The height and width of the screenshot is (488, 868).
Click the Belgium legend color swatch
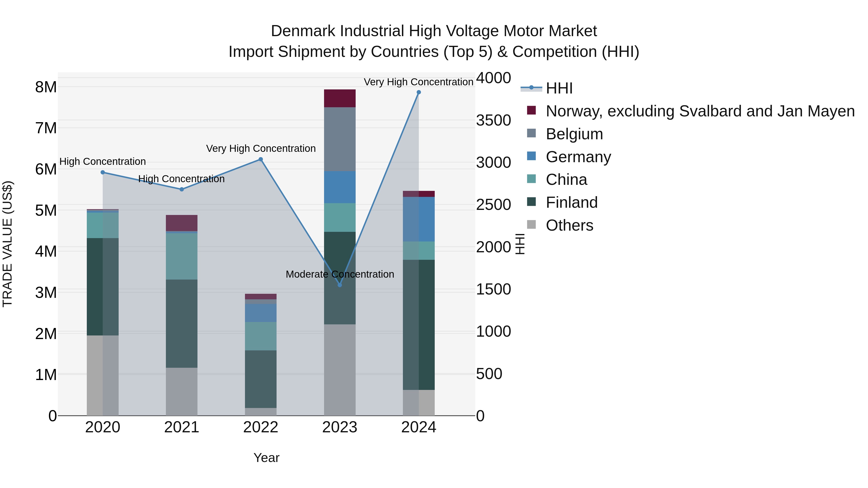(x=531, y=133)
